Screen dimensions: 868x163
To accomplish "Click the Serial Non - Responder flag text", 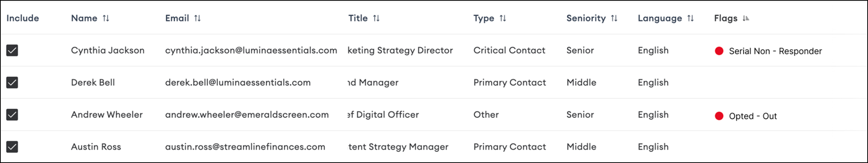I will pyautogui.click(x=775, y=51).
